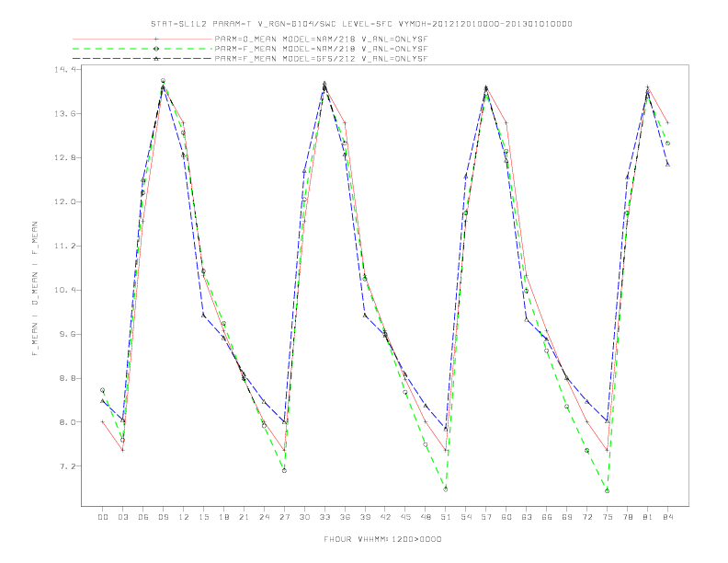Click the x-axis tick label 84
The image size is (728, 563).
tap(667, 517)
